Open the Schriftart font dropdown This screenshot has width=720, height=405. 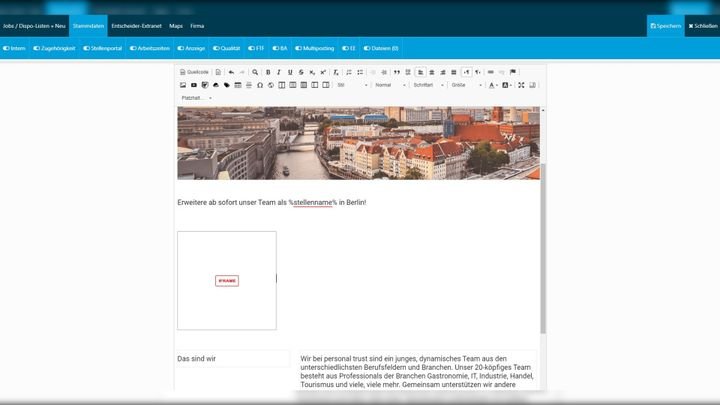428,85
